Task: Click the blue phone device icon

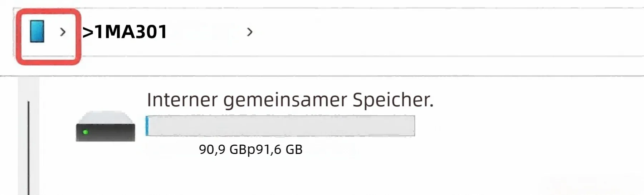Action: coord(37,31)
